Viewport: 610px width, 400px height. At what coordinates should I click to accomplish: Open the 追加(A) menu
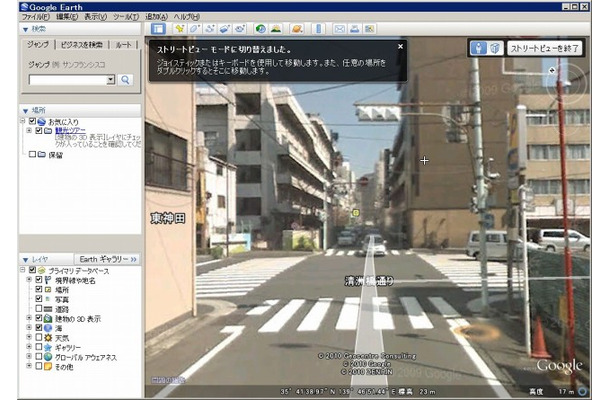tap(156, 17)
